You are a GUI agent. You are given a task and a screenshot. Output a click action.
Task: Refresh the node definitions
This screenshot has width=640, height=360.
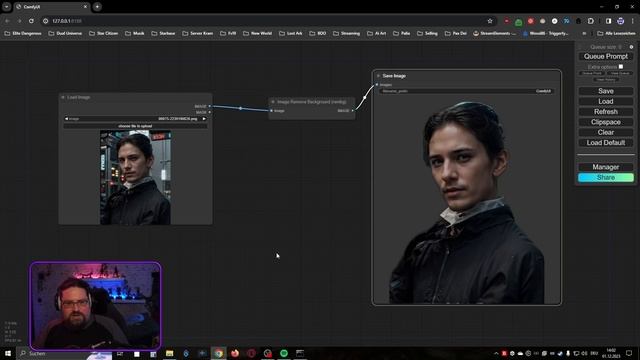point(606,111)
